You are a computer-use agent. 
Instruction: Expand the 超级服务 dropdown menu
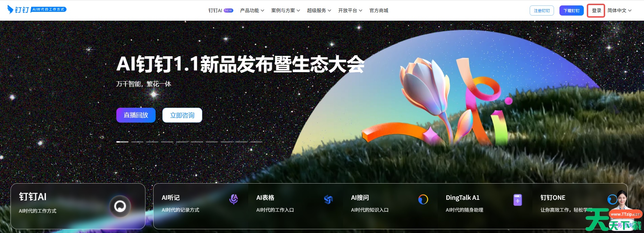tap(319, 10)
